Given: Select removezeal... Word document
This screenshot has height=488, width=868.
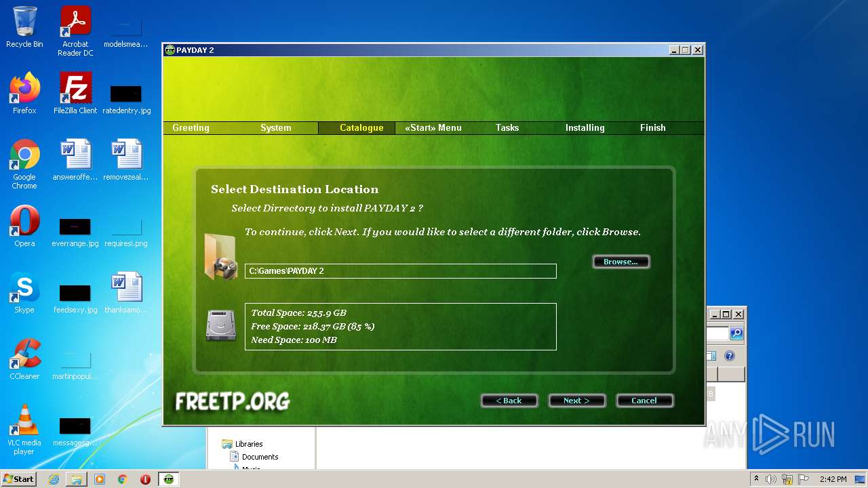Looking at the screenshot, I should click(126, 160).
